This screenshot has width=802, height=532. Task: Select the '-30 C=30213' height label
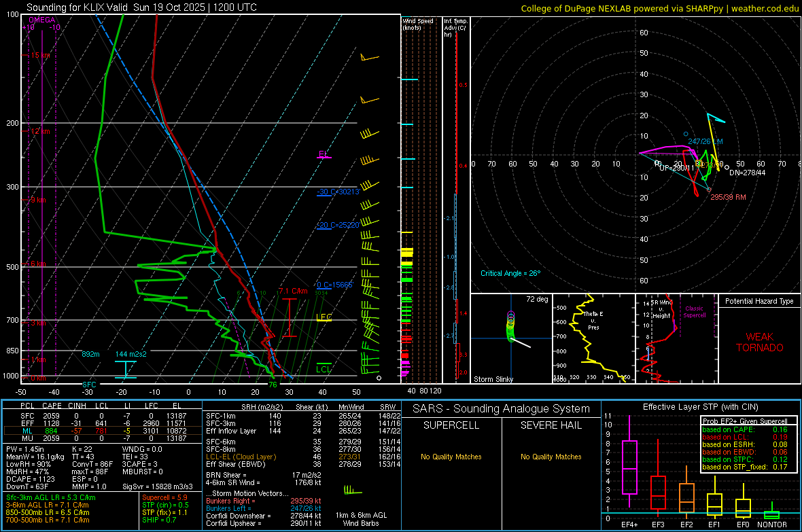pyautogui.click(x=338, y=192)
